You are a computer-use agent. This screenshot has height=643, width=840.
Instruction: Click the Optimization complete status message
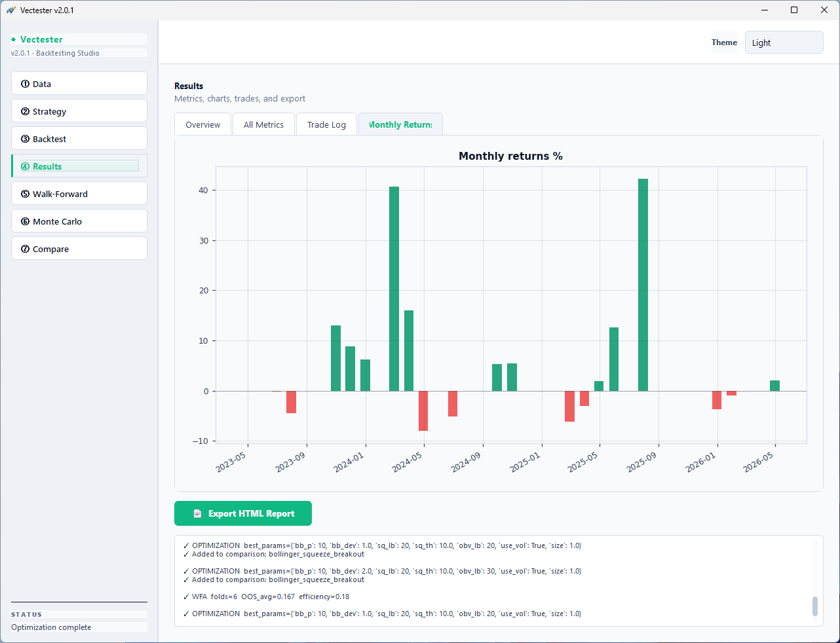coord(50,627)
